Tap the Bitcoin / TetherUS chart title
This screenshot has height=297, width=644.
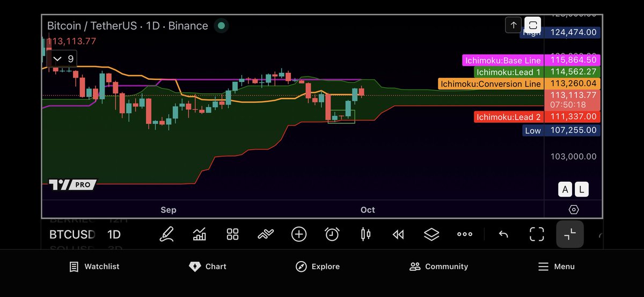(x=127, y=26)
